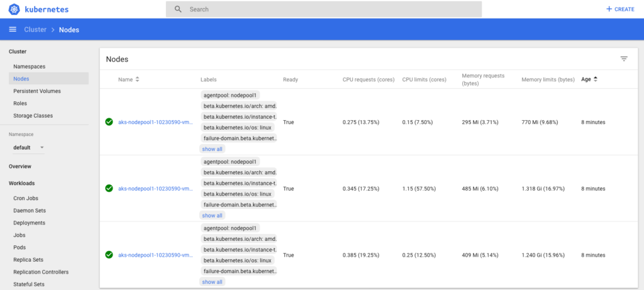Click the search magnifier icon
Viewport: 644px width, 290px height.
[x=178, y=9]
